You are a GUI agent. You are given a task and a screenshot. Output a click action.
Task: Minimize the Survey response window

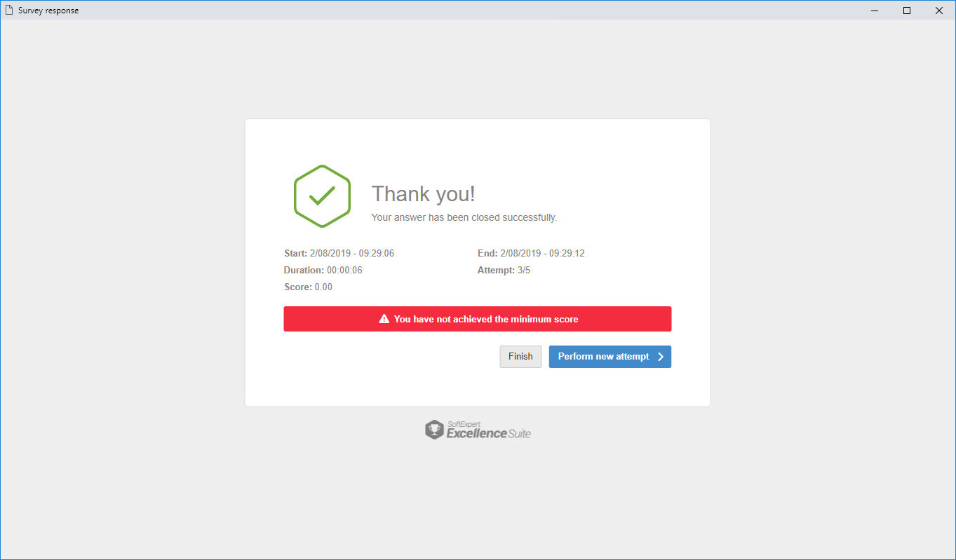pyautogui.click(x=875, y=11)
